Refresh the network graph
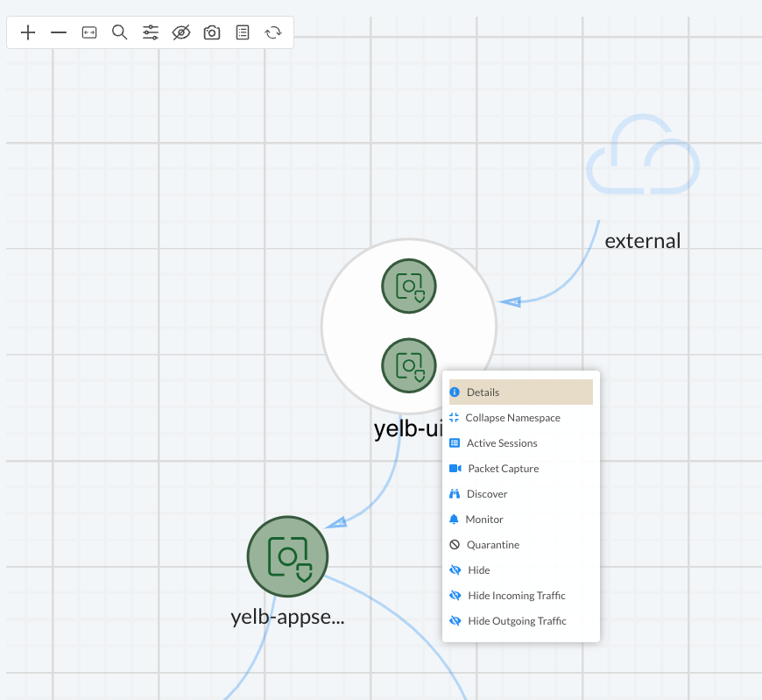The image size is (762, 700). (273, 32)
